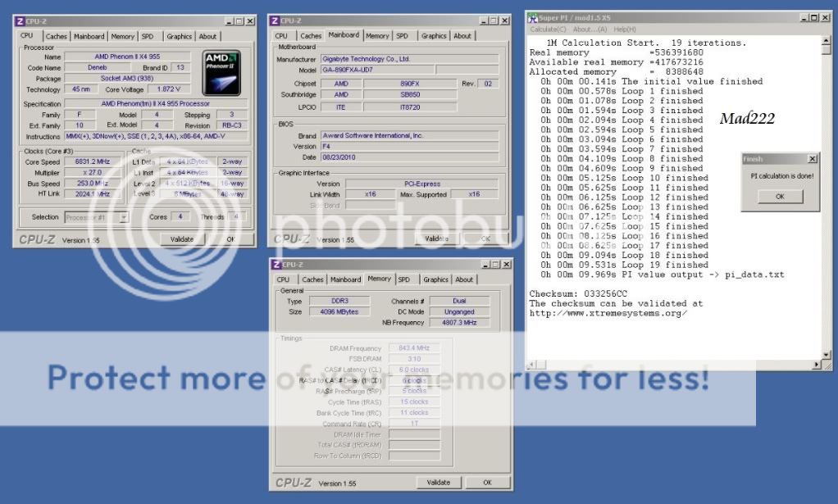The height and width of the screenshot is (504, 838).
Task: Click BIOS brand Award Software International
Action: pyautogui.click(x=409, y=135)
